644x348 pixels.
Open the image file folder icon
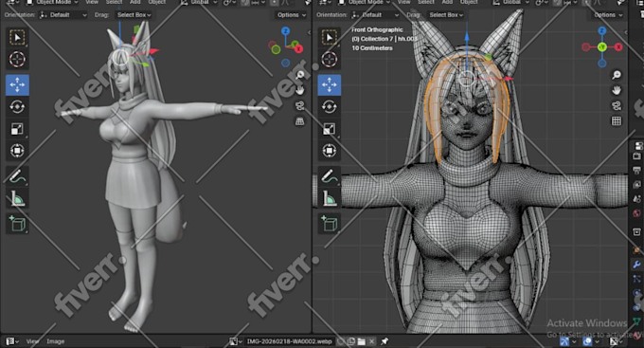click(362, 341)
